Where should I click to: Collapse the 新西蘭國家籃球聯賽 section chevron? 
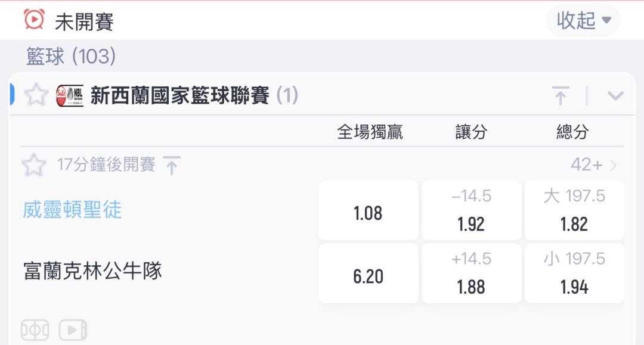click(x=615, y=96)
